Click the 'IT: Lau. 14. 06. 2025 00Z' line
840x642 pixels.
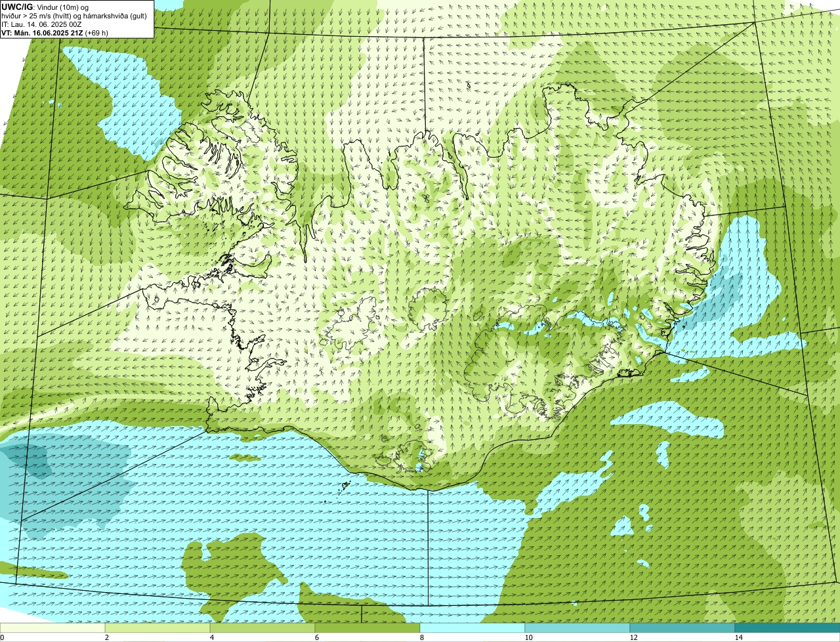tap(42, 24)
